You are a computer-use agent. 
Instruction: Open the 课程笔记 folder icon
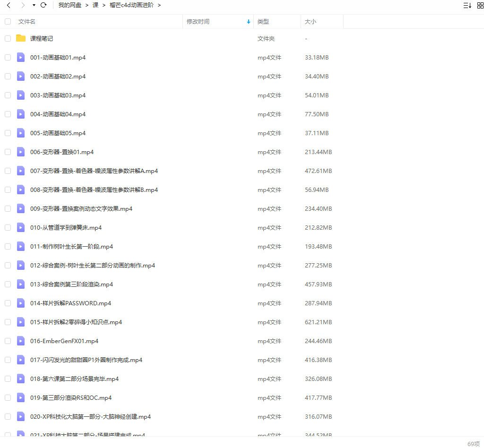coord(21,38)
